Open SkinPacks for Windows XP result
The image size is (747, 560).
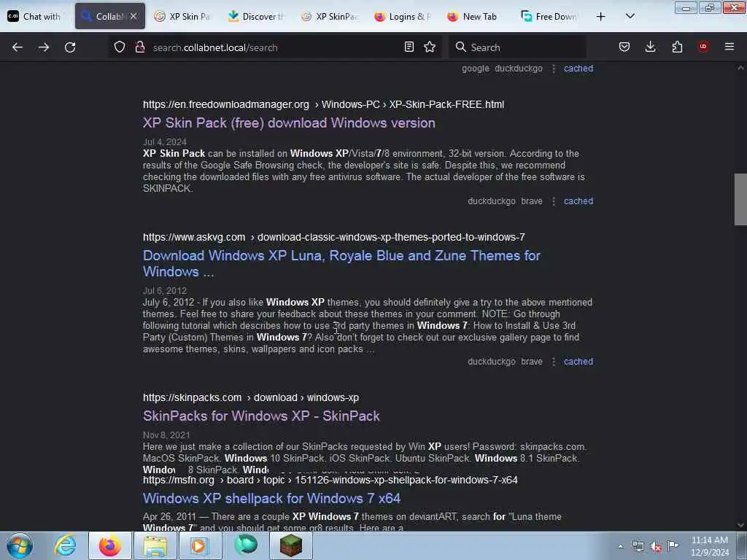(x=261, y=416)
